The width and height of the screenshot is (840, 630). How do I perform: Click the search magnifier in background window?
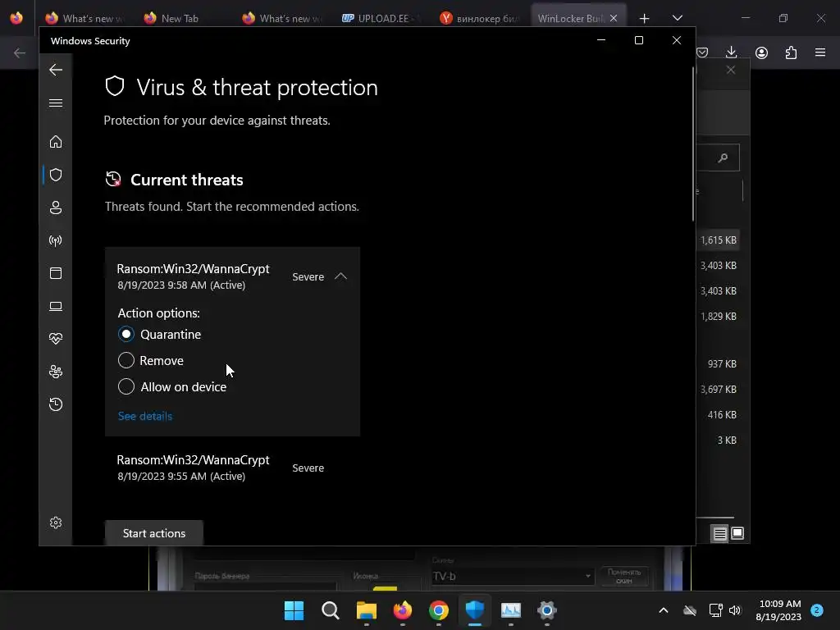pyautogui.click(x=724, y=157)
